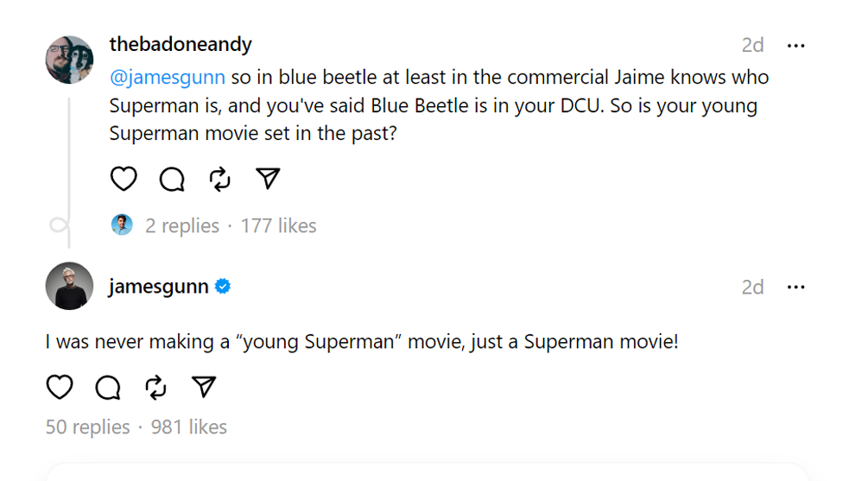Like thebadoneandy's post with the heart icon
The height and width of the screenshot is (481, 868).
[x=124, y=179]
